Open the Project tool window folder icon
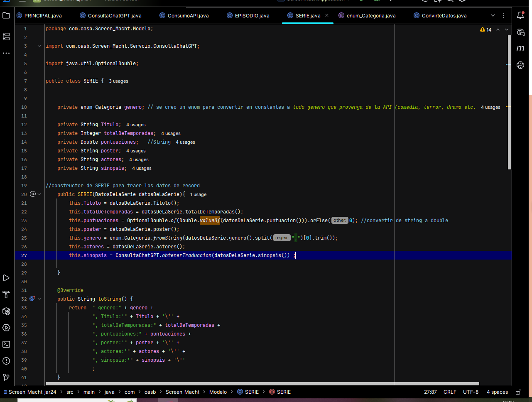The height and width of the screenshot is (402, 532). (6, 16)
